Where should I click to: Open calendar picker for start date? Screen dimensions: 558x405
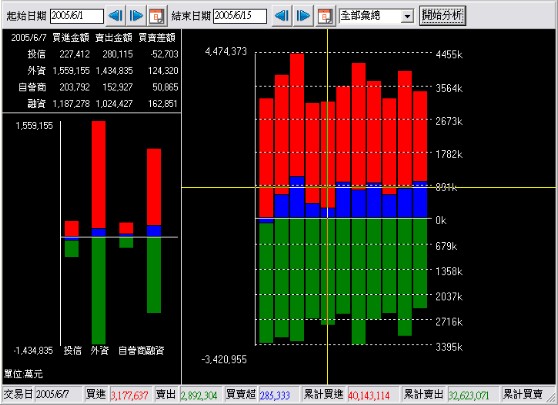(157, 16)
